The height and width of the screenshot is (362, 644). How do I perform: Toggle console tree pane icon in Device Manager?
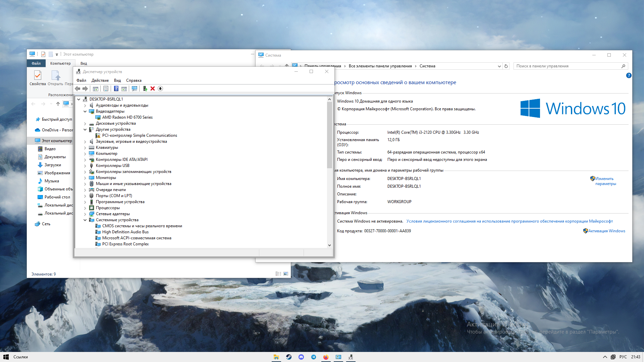(96, 88)
